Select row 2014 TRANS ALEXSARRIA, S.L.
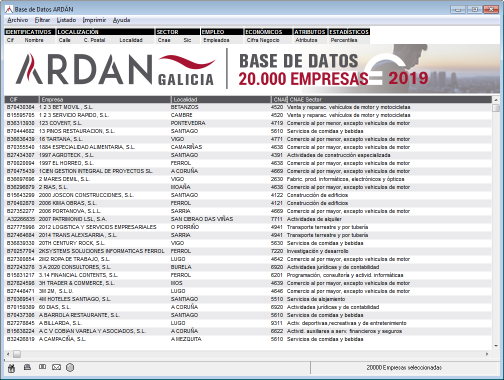Viewport: 504px width, 380px height. click(248, 235)
